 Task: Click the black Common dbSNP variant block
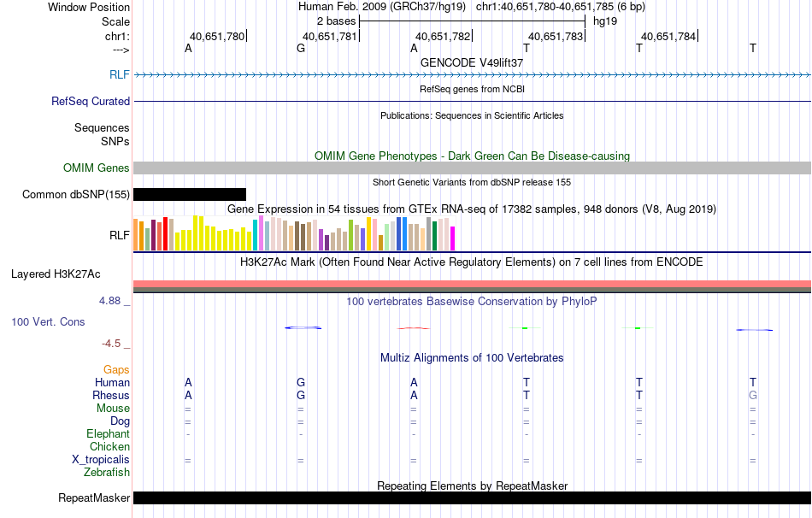pos(190,194)
